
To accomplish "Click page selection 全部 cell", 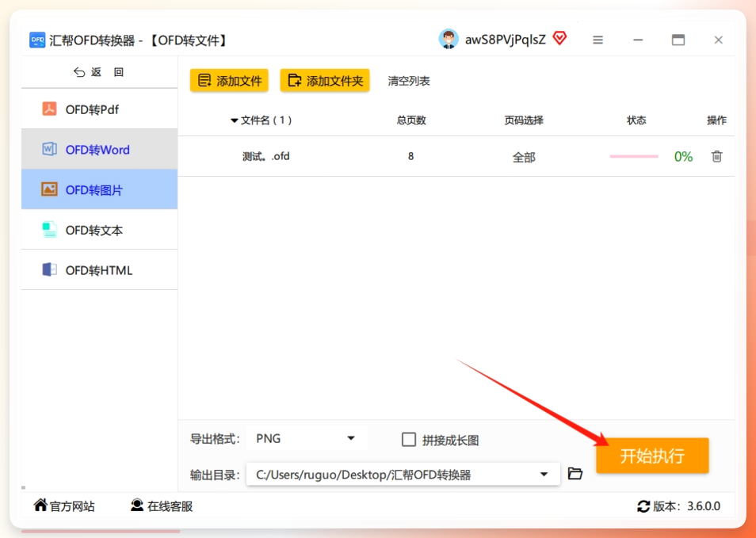I will 524,157.
